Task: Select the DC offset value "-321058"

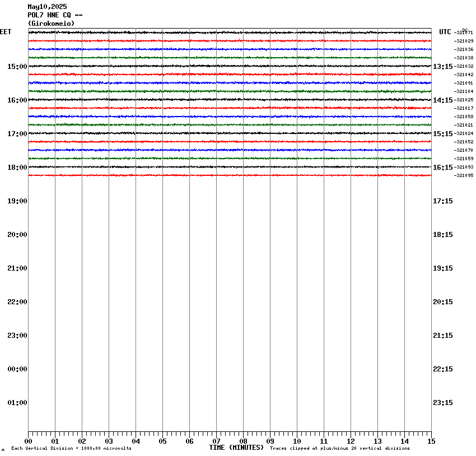Action: tap(464, 117)
